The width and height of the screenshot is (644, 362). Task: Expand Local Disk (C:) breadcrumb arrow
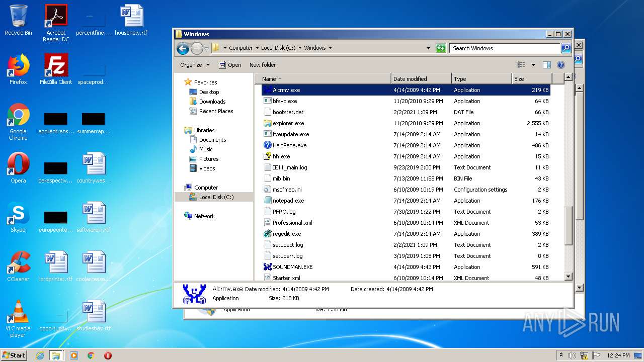(300, 48)
